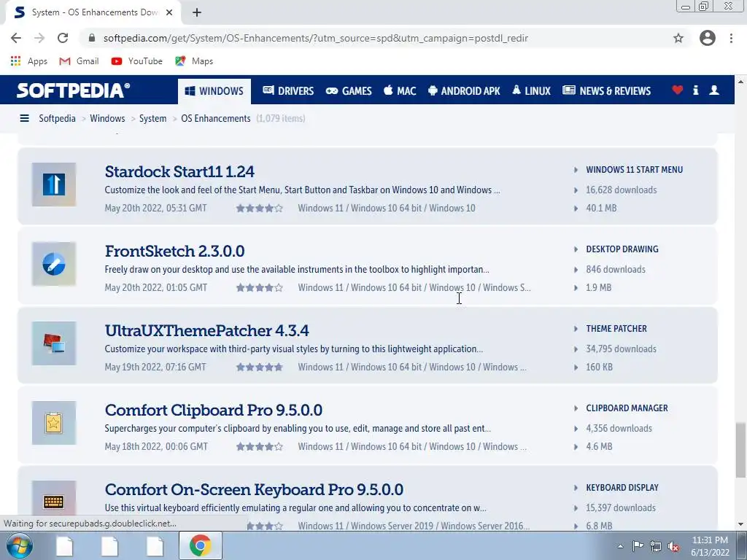Image resolution: width=747 pixels, height=560 pixels.
Task: Click the 4,356 downloads text
Action: [x=619, y=428]
